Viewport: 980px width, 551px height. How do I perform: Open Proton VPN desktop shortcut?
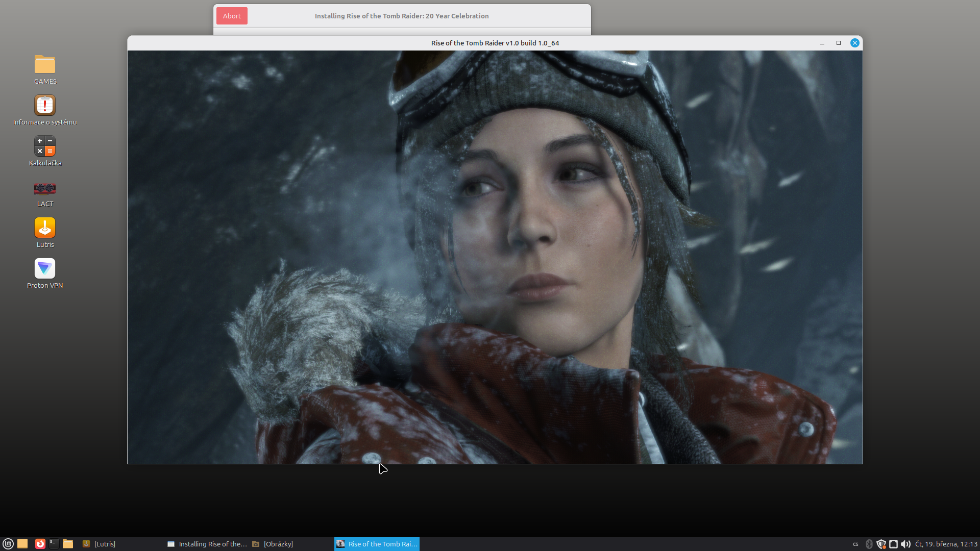tap(45, 269)
